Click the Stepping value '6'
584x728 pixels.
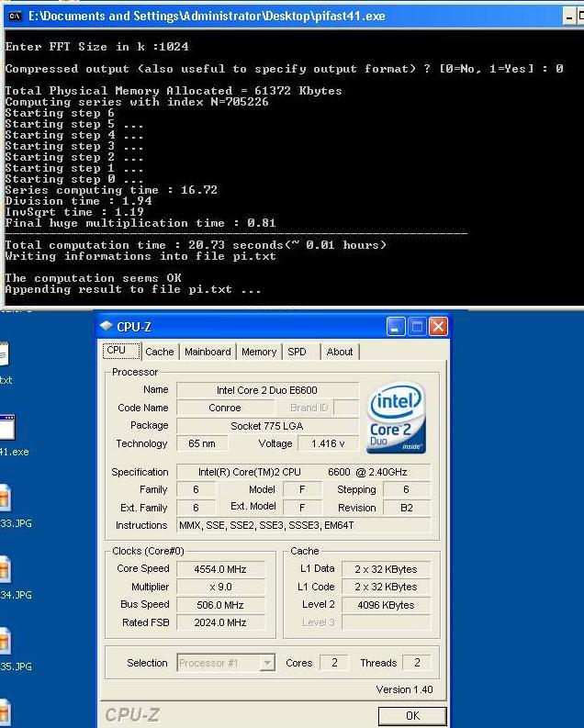pyautogui.click(x=407, y=489)
